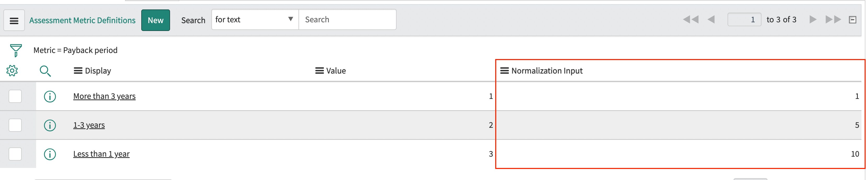Screen dimensions: 868x180
Task: Open the 1-3 years record link
Action: [x=89, y=125]
